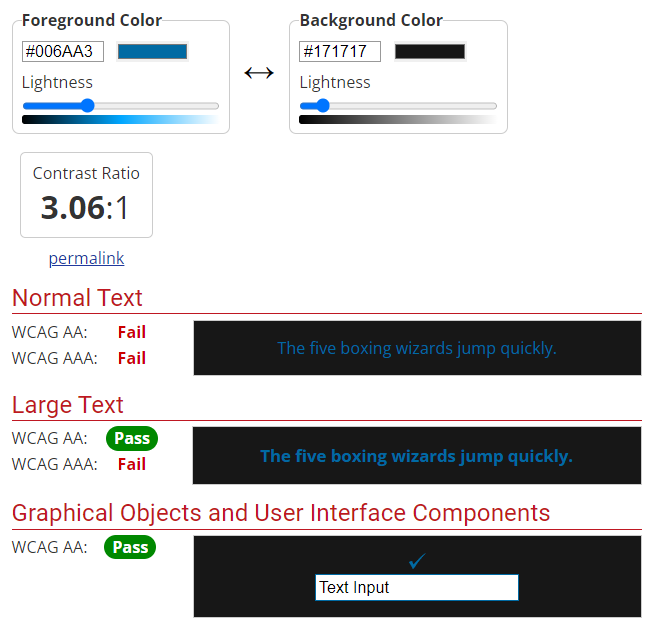Click the Large Text WCAG AAA Fail result
The image size is (652, 629).
tap(132, 464)
